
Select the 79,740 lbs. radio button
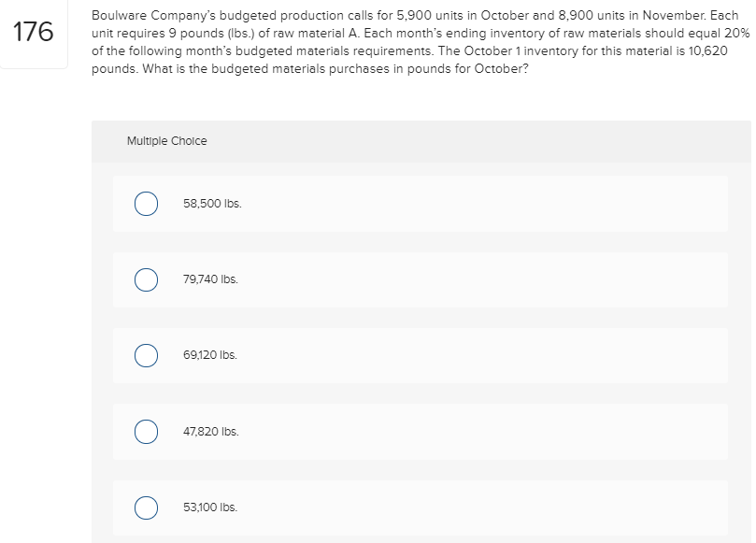pyautogui.click(x=146, y=279)
